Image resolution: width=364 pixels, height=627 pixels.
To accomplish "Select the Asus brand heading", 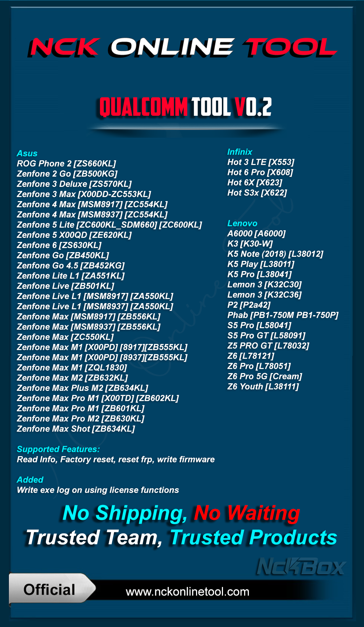I will 27,153.
